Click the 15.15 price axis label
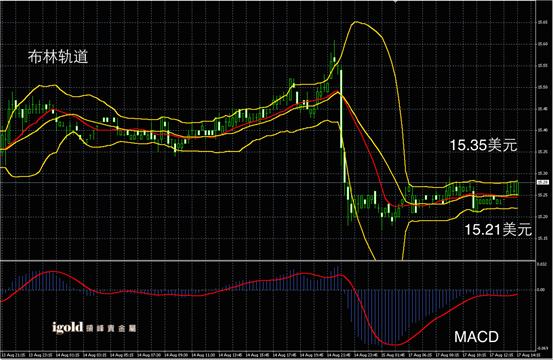 [x=542, y=238]
